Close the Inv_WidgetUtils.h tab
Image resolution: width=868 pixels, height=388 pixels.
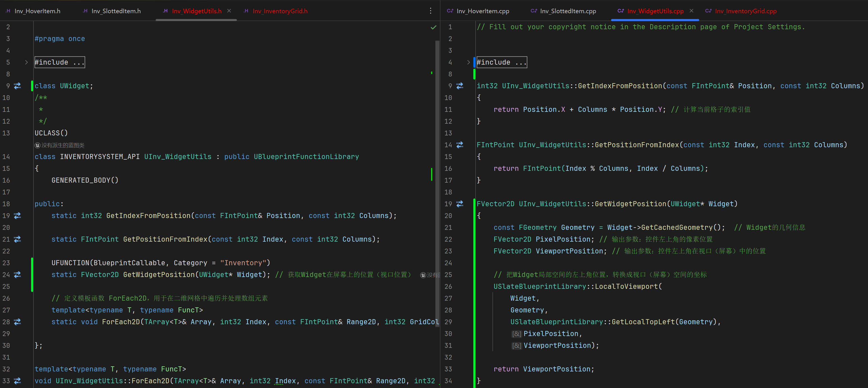[x=229, y=11]
